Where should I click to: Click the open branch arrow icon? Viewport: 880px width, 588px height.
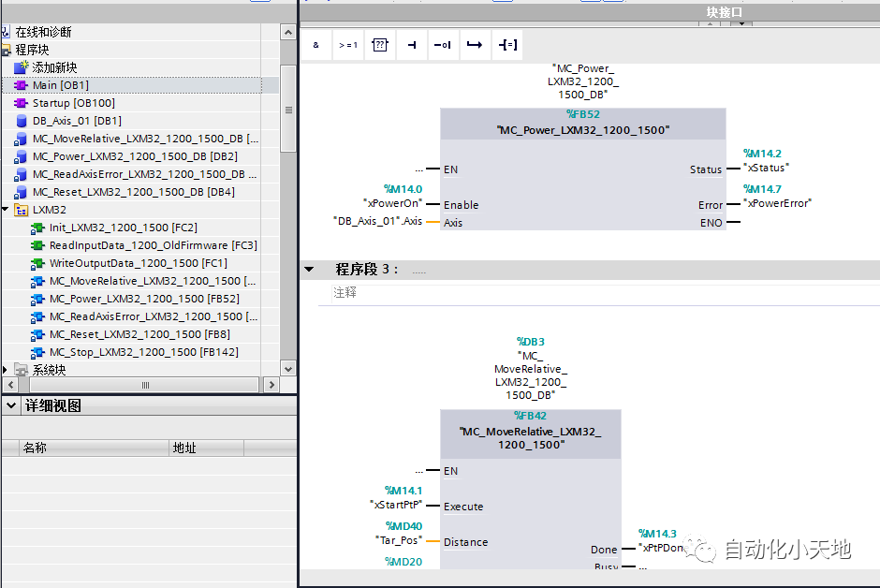[475, 45]
